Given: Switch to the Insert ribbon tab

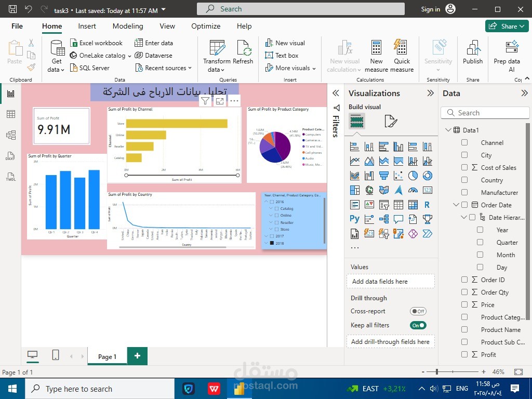Looking at the screenshot, I should pos(87,26).
